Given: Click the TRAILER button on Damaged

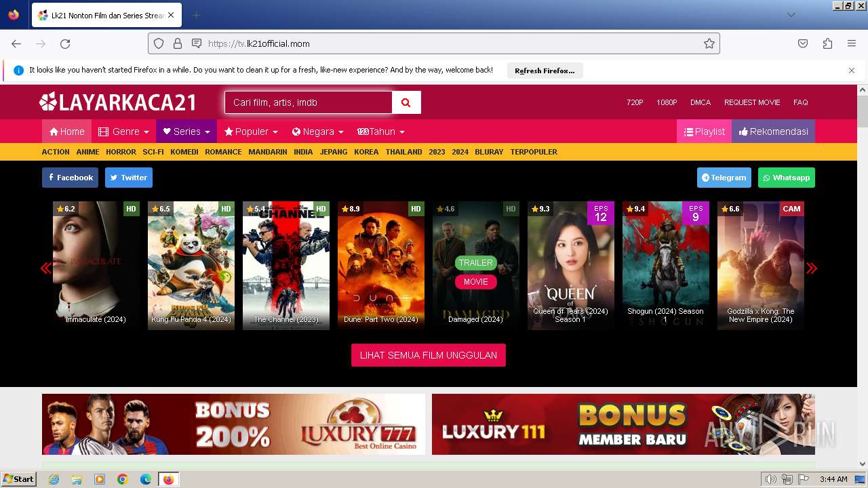Looking at the screenshot, I should coord(475,263).
